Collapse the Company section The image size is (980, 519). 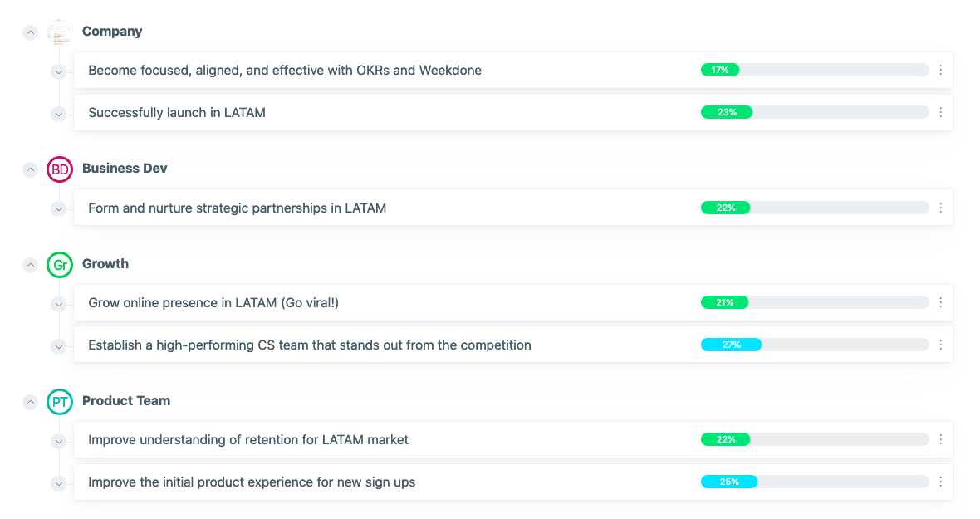[x=30, y=32]
